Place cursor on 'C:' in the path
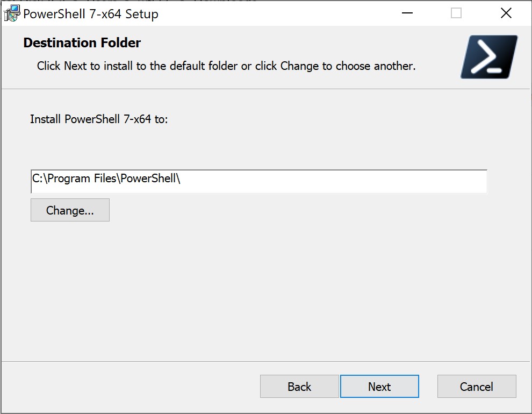The width and height of the screenshot is (532, 414). [x=38, y=179]
